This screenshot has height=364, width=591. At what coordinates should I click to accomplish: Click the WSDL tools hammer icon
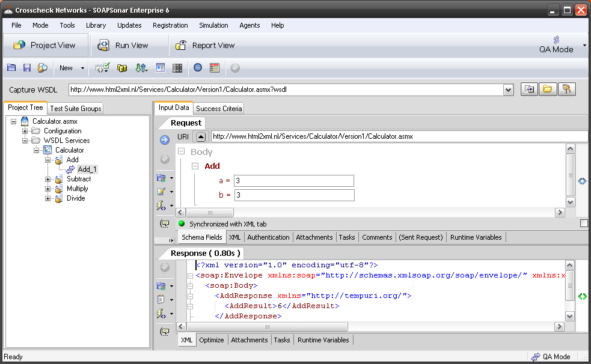[x=566, y=89]
